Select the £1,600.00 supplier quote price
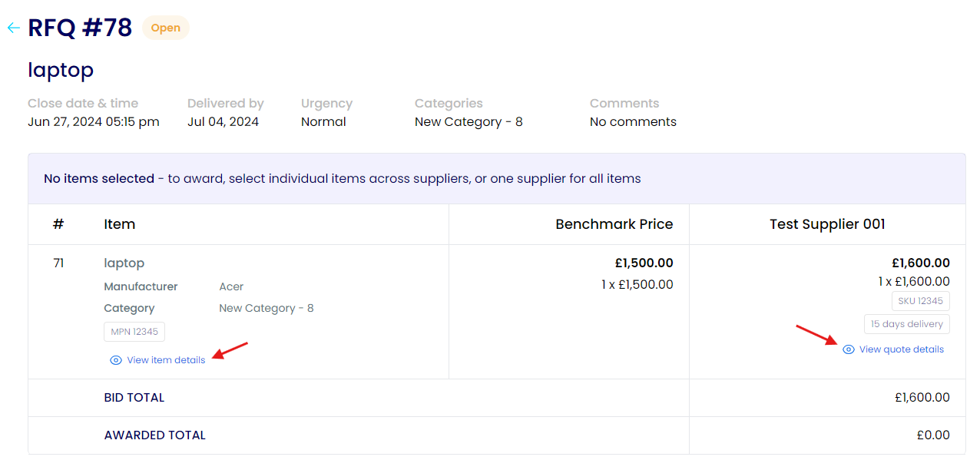Viewport: 980px width, 470px height. pos(920,263)
